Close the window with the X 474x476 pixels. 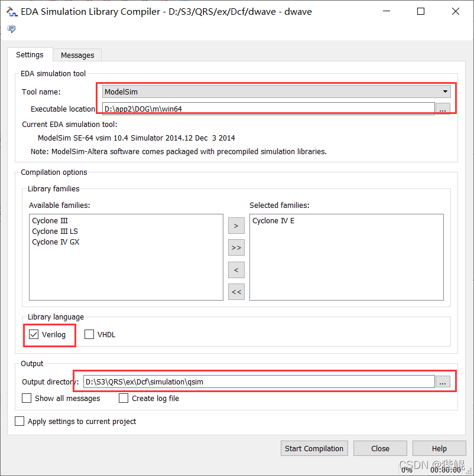456,11
